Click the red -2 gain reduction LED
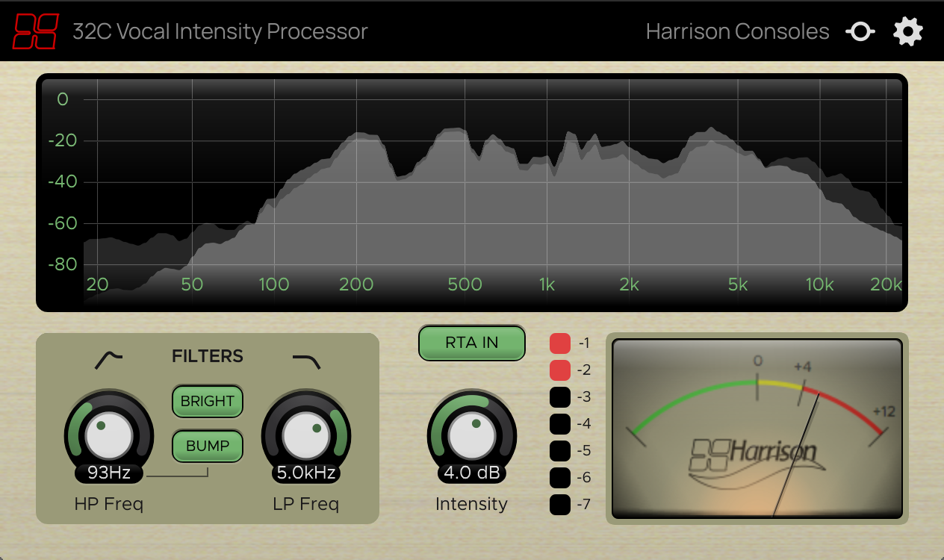This screenshot has width=944, height=560. (x=560, y=370)
